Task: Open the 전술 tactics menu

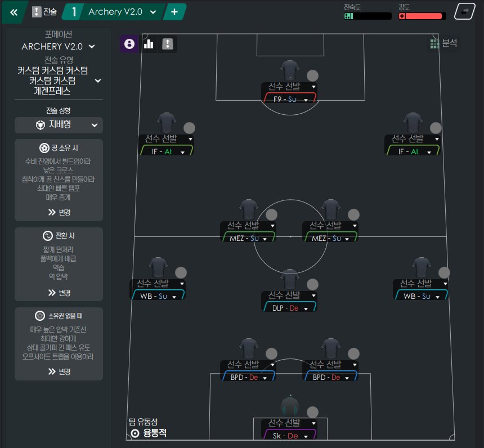Action: pos(45,12)
